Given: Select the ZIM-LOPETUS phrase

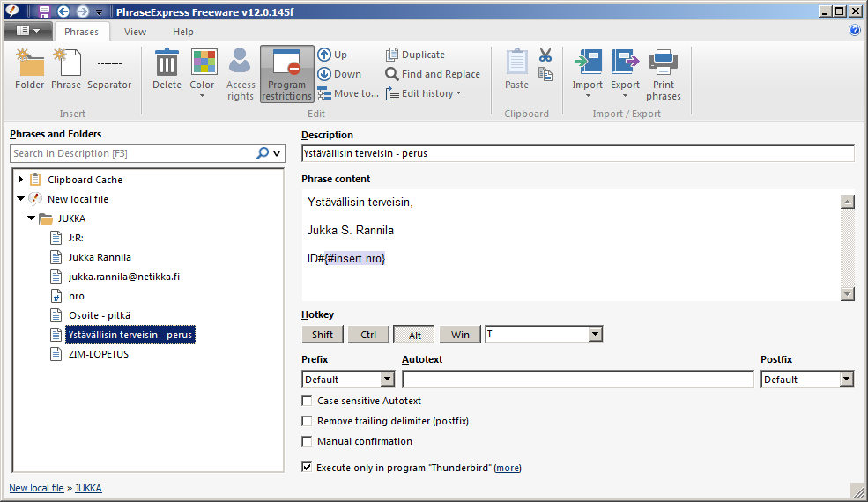Looking at the screenshot, I should pos(99,354).
